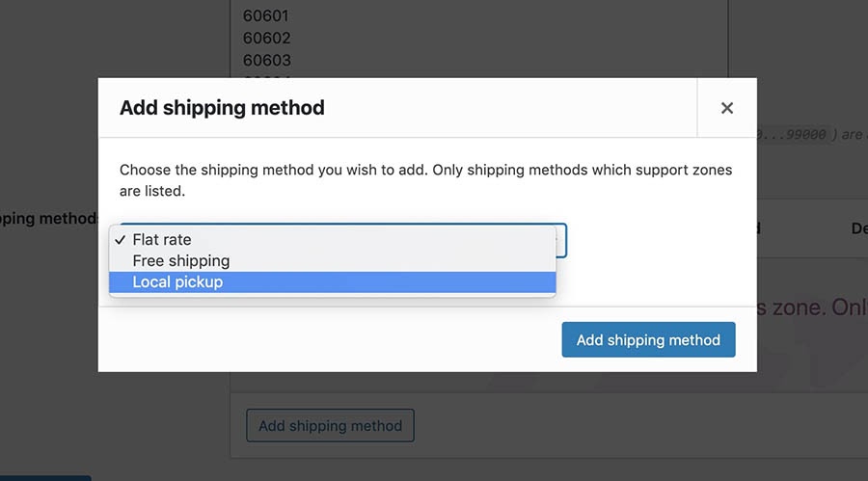868x481 pixels.
Task: Select the Flat rate option
Action: 162,240
